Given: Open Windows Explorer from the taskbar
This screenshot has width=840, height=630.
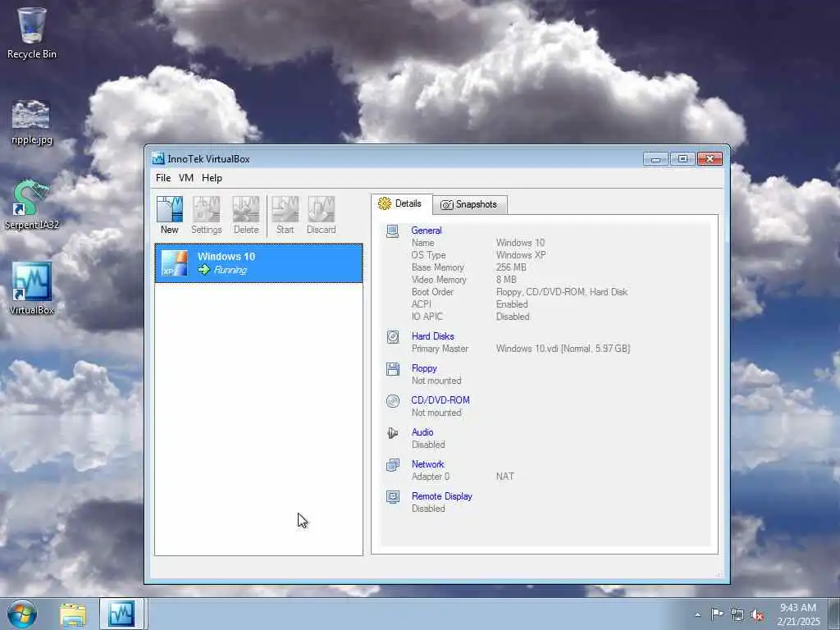Looking at the screenshot, I should (x=73, y=615).
